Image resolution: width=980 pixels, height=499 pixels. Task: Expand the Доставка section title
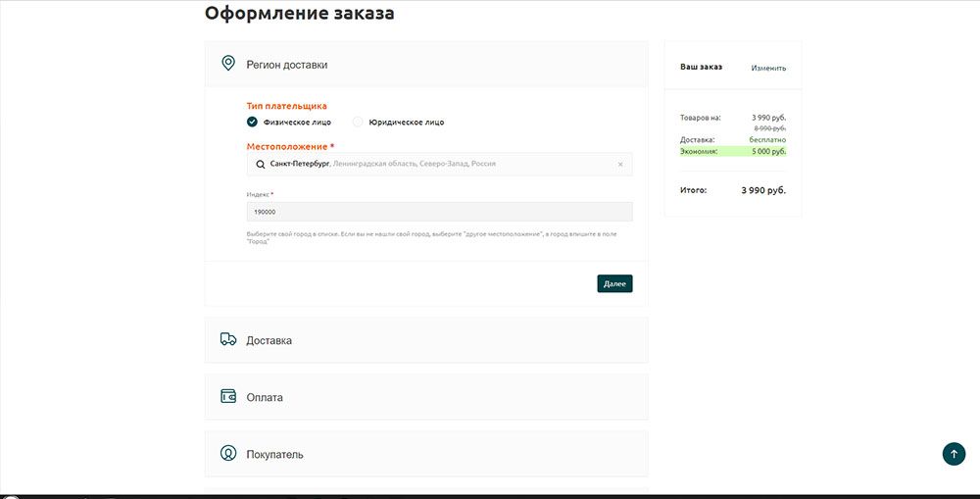coord(269,340)
